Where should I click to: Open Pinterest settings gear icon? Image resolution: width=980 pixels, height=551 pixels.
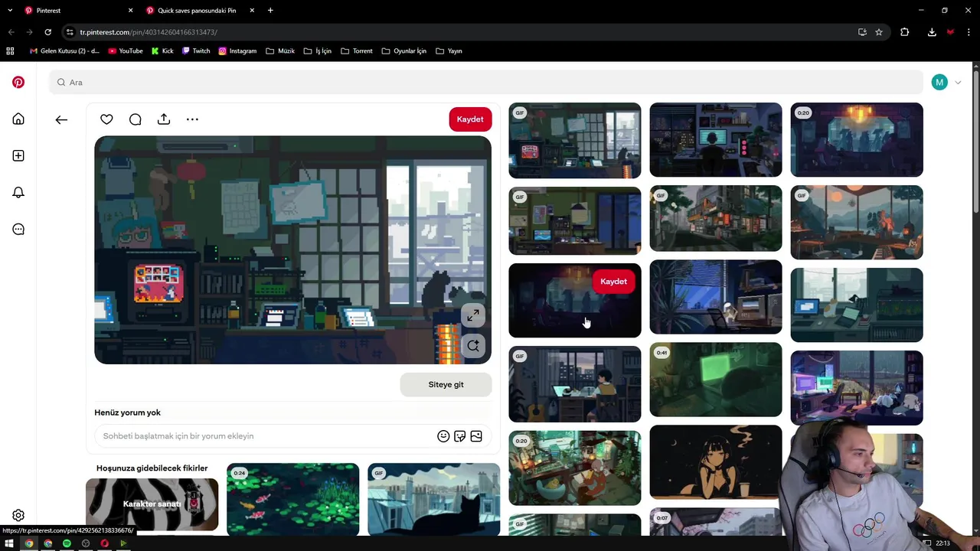(x=18, y=515)
